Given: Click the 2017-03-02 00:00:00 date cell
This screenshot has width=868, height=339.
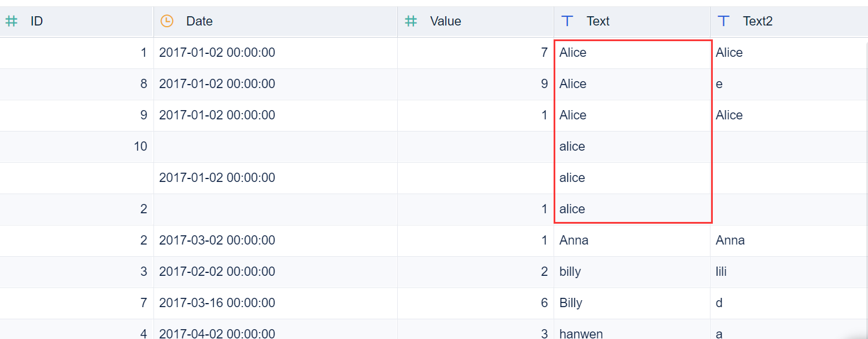Looking at the screenshot, I should pos(217,240).
